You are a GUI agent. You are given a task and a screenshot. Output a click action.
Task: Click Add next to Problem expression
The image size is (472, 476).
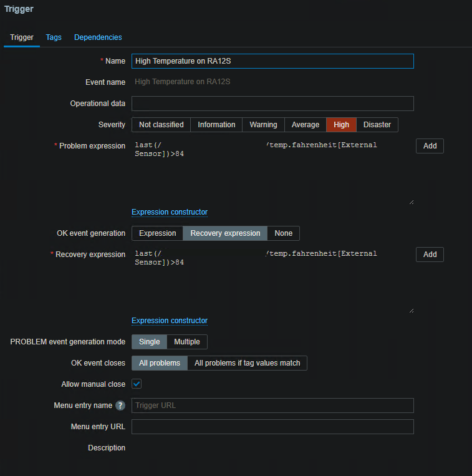430,146
